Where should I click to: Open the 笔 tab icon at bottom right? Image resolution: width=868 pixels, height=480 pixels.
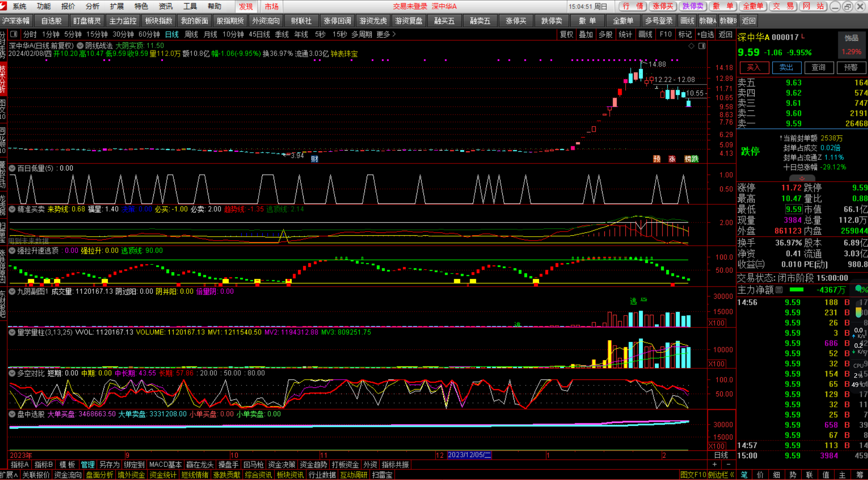744,475
